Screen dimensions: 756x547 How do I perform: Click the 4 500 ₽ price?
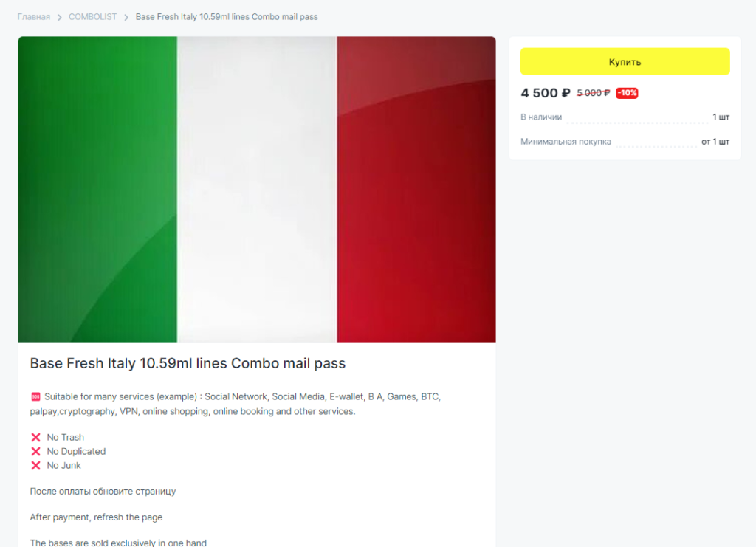tap(546, 93)
